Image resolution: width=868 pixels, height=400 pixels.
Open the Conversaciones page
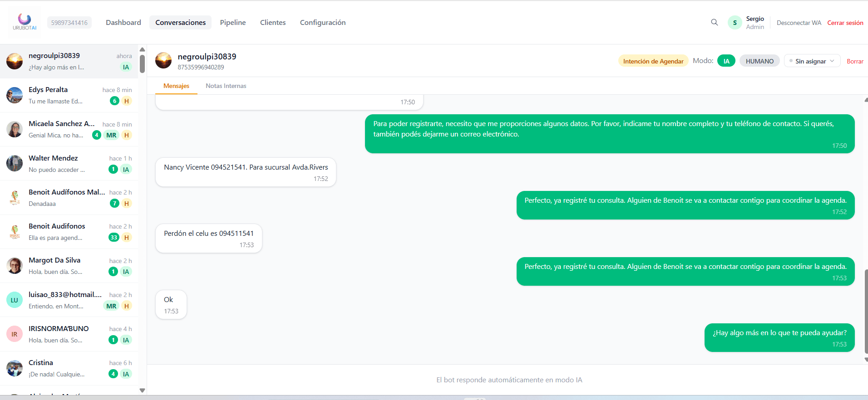click(x=180, y=22)
